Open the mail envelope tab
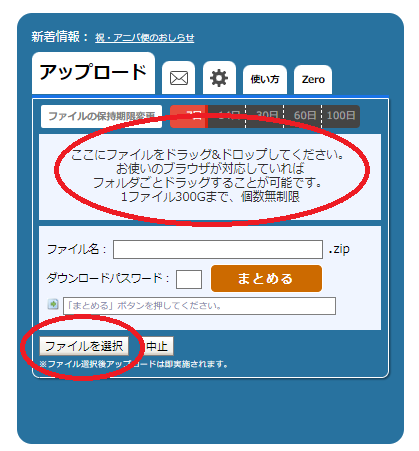The width and height of the screenshot is (419, 451). [x=179, y=78]
